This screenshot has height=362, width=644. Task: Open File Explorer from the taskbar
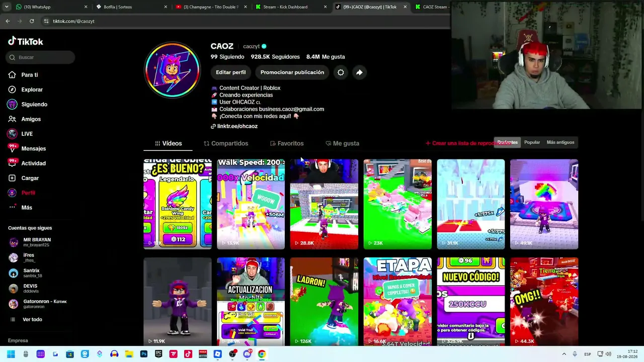point(129,354)
